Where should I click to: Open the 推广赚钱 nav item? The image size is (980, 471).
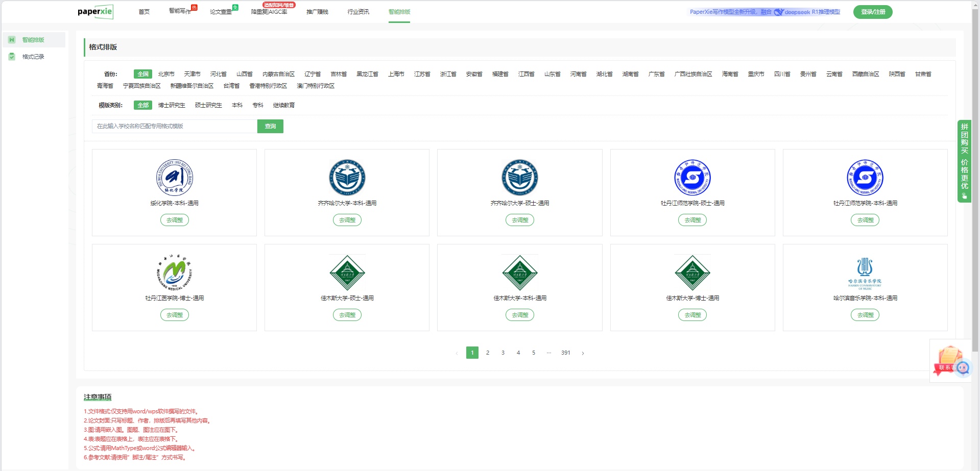pyautogui.click(x=317, y=12)
